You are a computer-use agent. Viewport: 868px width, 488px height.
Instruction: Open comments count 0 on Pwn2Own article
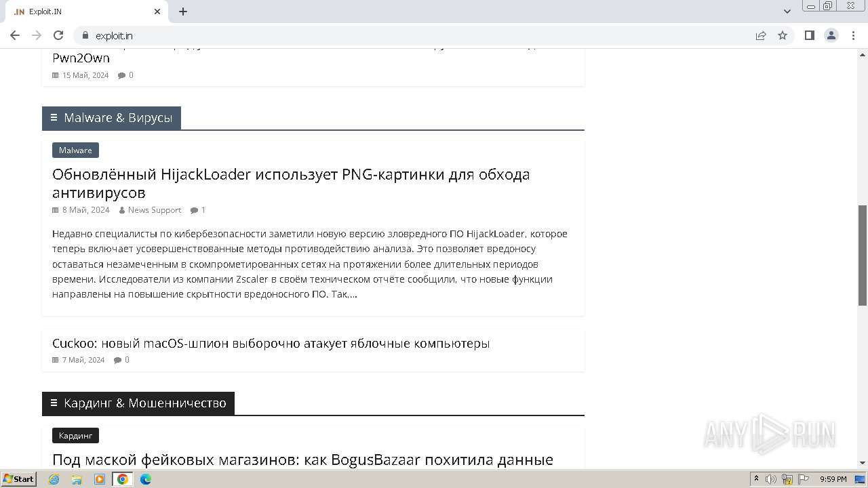point(125,75)
